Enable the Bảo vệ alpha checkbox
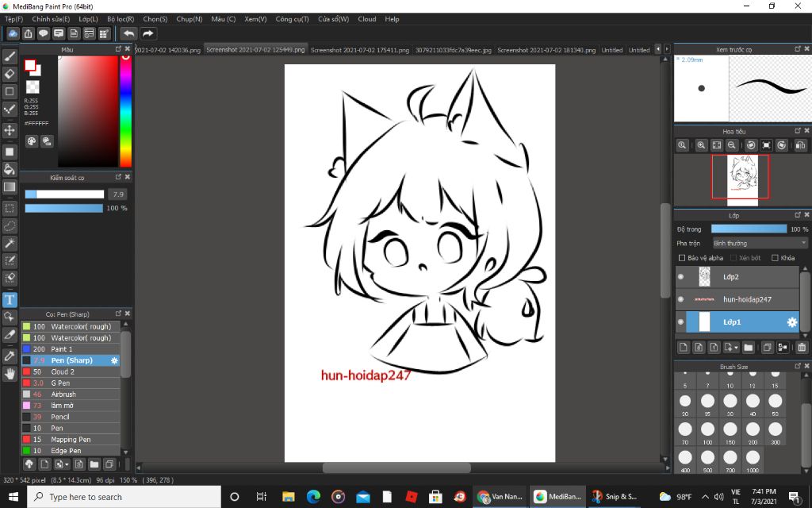Viewport: 812px width, 508px height. point(681,258)
